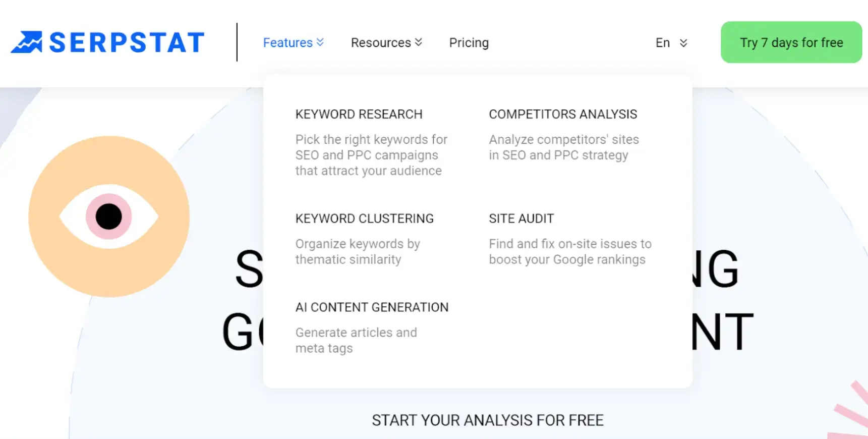The height and width of the screenshot is (439, 868).
Task: Click the SERPSTAT wordmark text
Action: coord(127,42)
